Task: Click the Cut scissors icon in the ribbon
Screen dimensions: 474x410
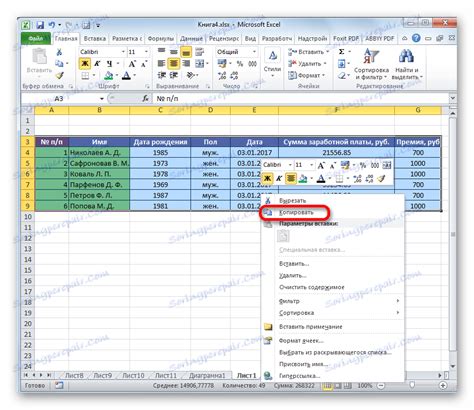Action: (x=59, y=52)
